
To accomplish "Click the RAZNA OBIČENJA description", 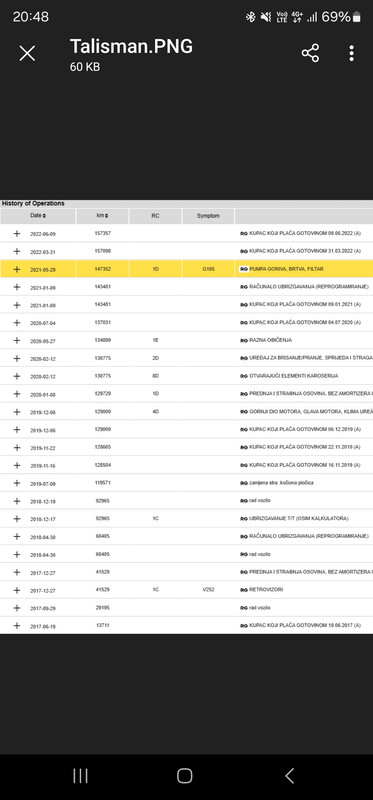I will (270, 340).
